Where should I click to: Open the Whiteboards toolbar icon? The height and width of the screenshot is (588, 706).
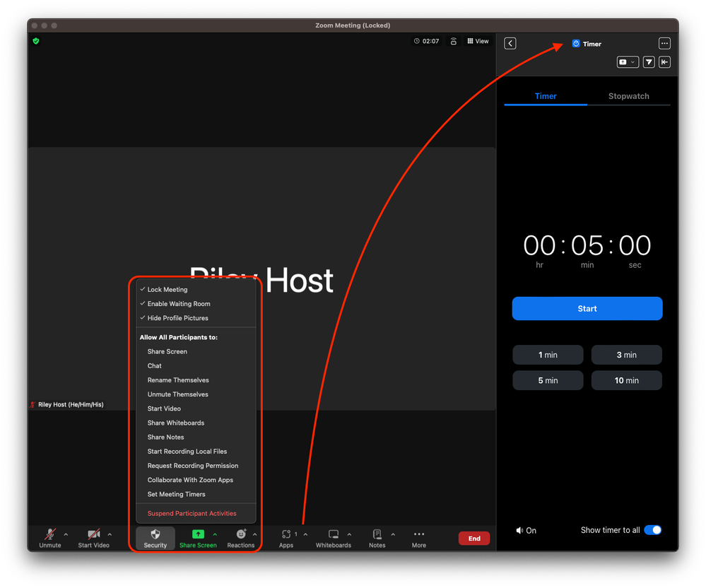point(334,535)
